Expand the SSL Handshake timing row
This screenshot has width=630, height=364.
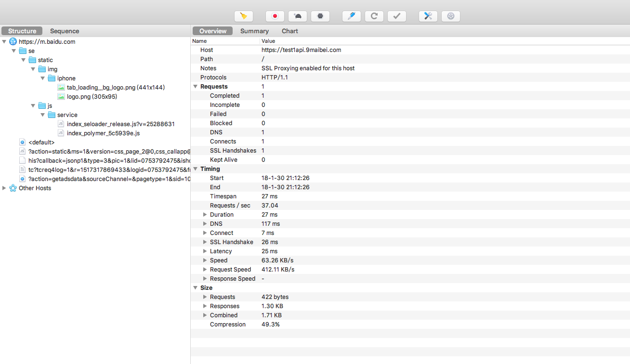coord(205,242)
